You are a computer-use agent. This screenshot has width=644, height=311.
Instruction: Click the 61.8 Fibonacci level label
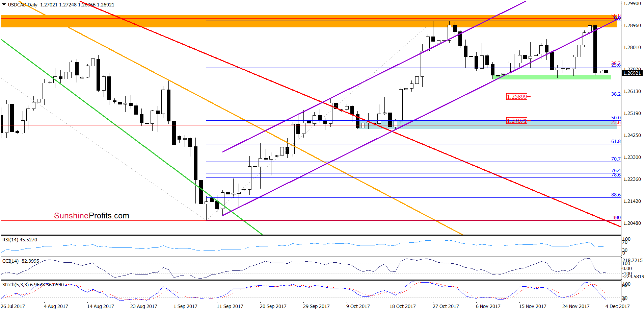(616, 141)
